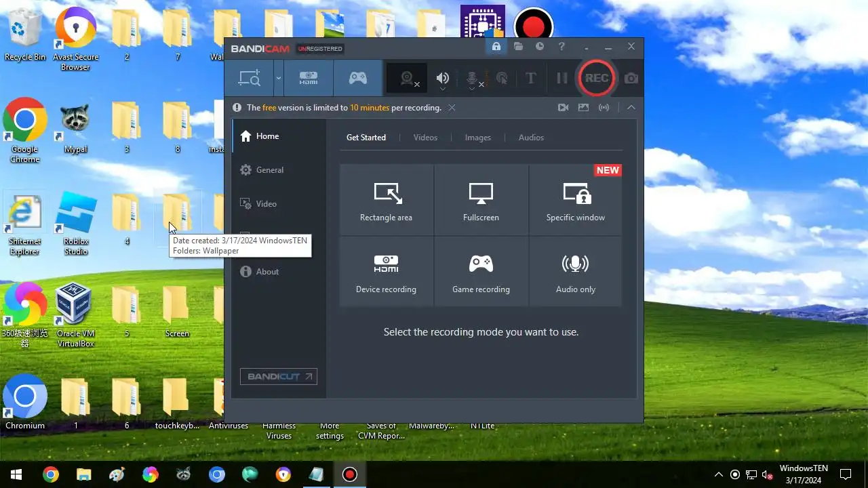The image size is (868, 488).
Task: Open Home section in sidebar
Action: point(279,136)
